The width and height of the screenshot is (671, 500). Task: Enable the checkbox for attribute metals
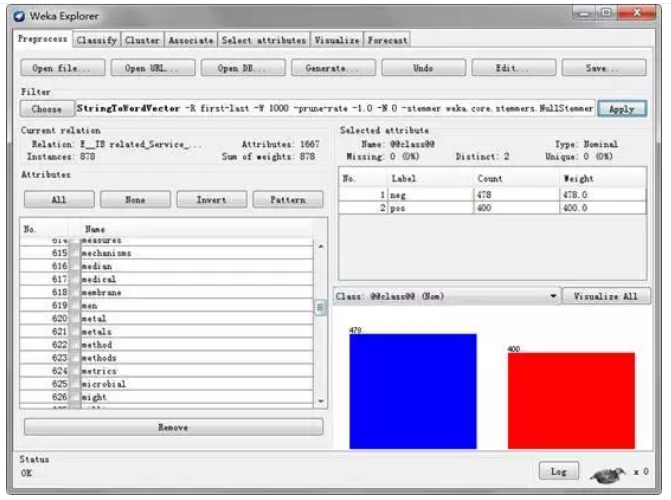coord(75,332)
